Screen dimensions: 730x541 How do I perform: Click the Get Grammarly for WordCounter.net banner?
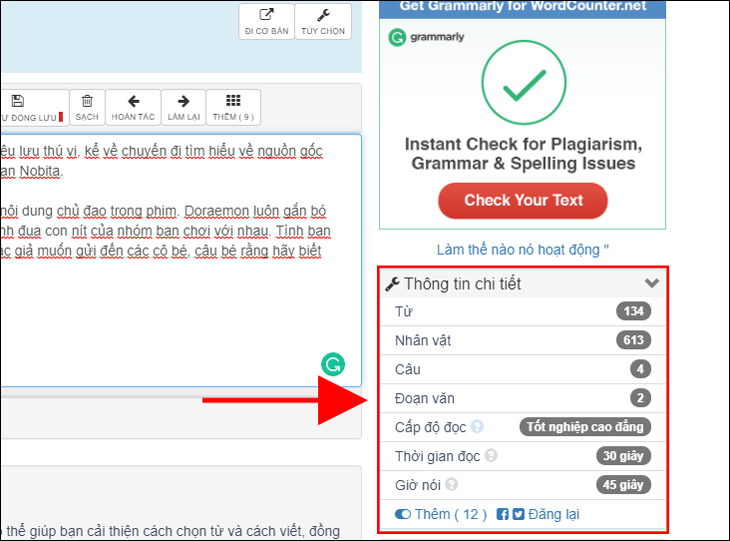pyautogui.click(x=522, y=8)
